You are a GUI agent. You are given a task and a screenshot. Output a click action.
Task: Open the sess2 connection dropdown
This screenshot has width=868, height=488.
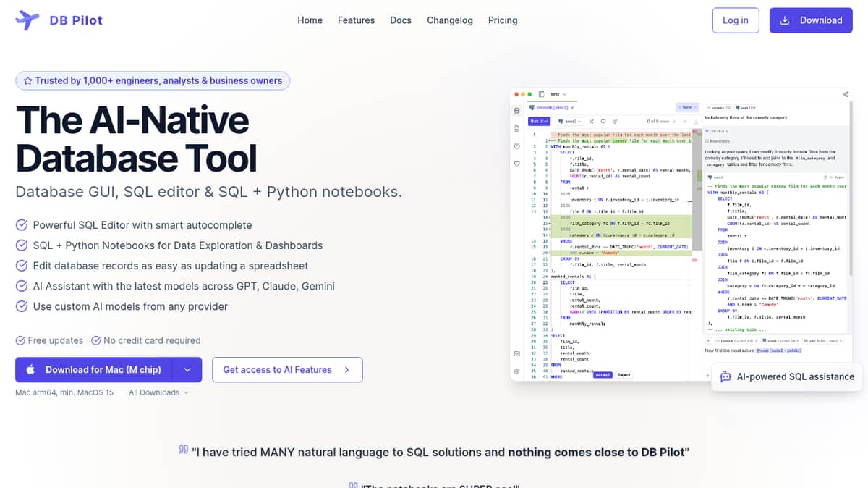pyautogui.click(x=570, y=122)
